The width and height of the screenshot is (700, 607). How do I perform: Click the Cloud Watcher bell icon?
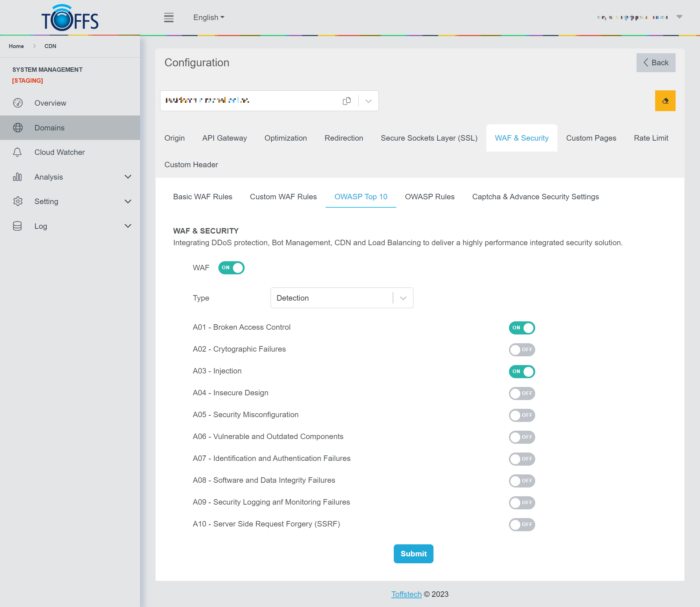pos(17,152)
